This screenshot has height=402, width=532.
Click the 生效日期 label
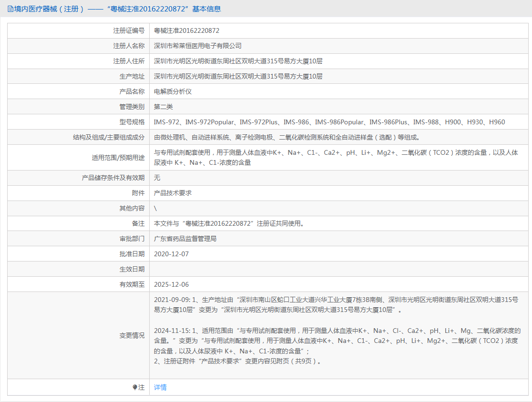tap(132, 269)
